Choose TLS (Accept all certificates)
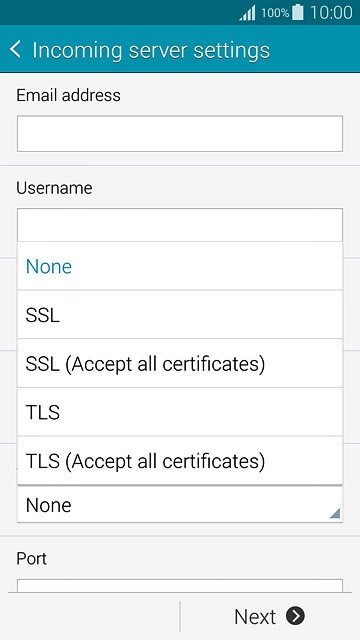 [180, 460]
